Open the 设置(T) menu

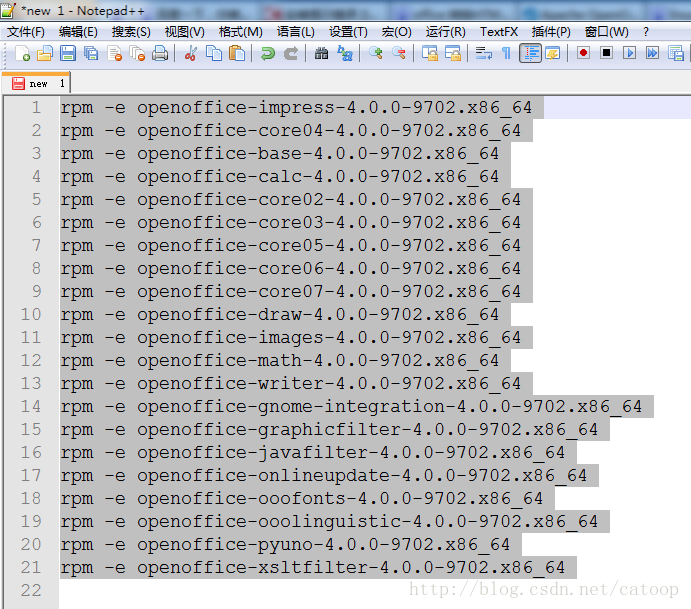tap(348, 32)
